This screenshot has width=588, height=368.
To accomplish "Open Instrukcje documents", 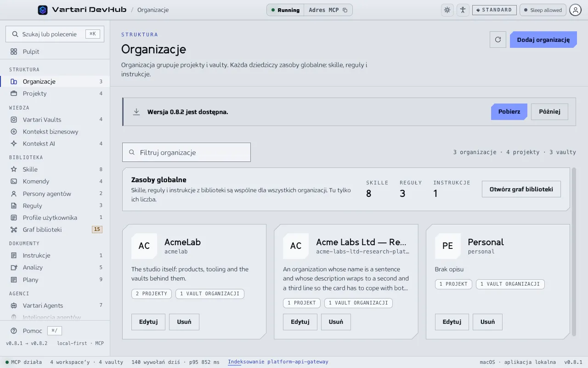I will tap(55, 255).
